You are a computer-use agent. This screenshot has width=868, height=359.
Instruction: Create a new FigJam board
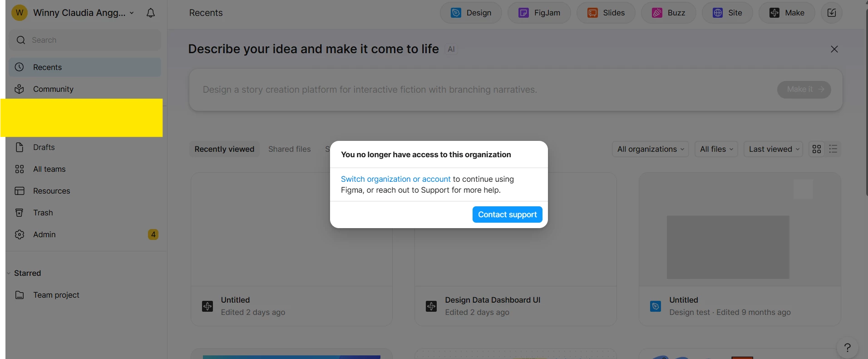pyautogui.click(x=539, y=13)
